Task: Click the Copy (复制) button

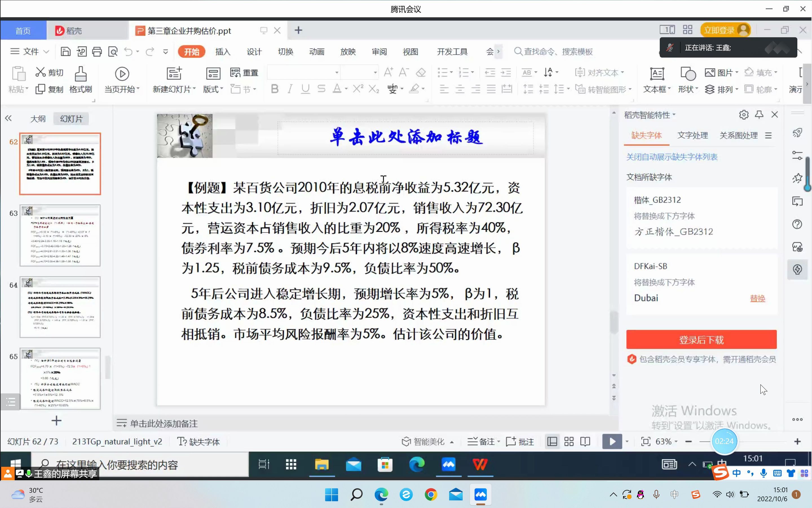Action: (x=50, y=89)
